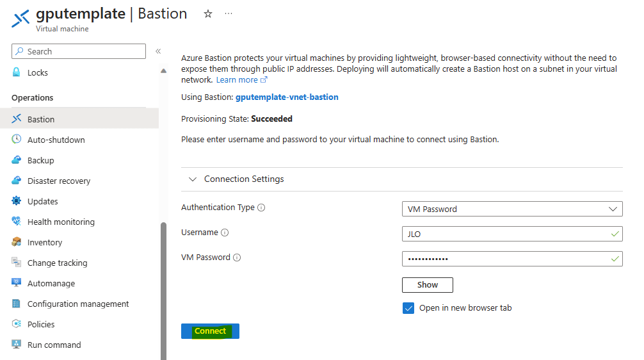Screen dimensions: 644x360
Task: Click the Inventory box icon
Action: (x=17, y=242)
